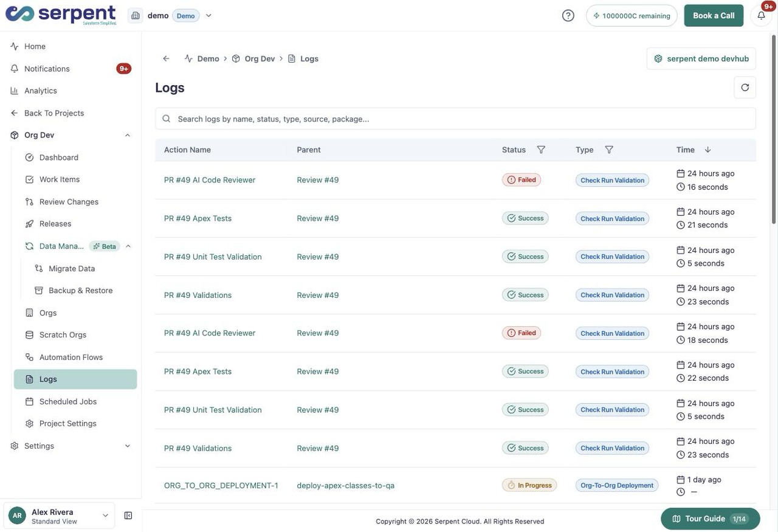
Task: Open Backup & Restore
Action: 80,291
